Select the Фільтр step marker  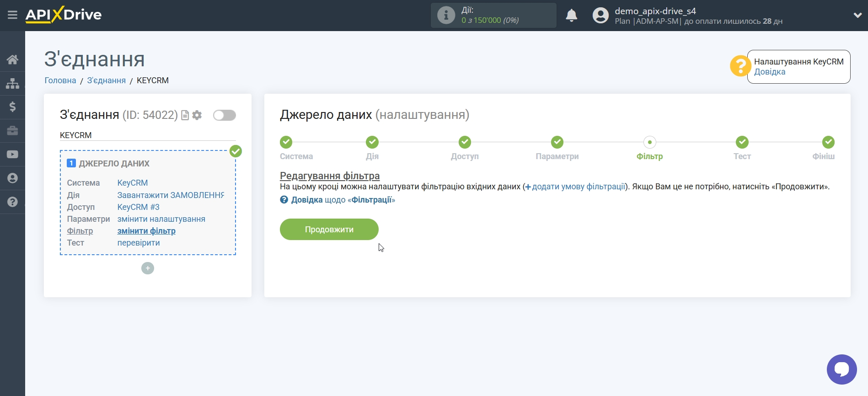(x=650, y=142)
